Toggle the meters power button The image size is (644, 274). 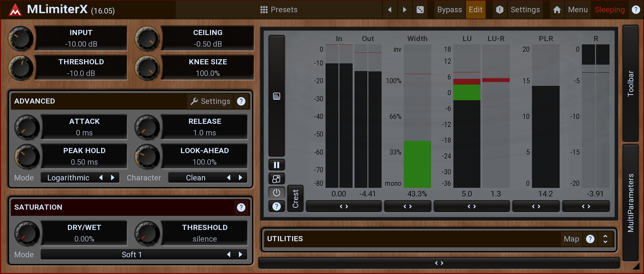click(x=277, y=193)
